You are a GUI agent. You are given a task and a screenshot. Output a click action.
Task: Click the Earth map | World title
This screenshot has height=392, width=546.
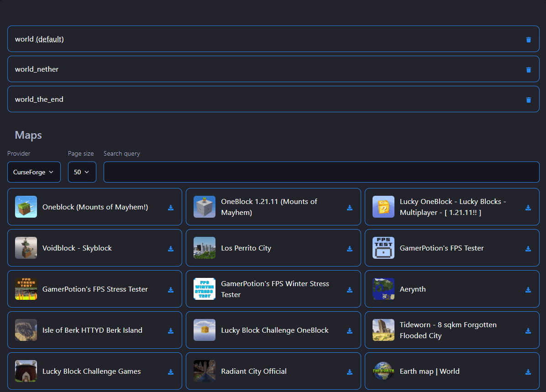(x=430, y=371)
